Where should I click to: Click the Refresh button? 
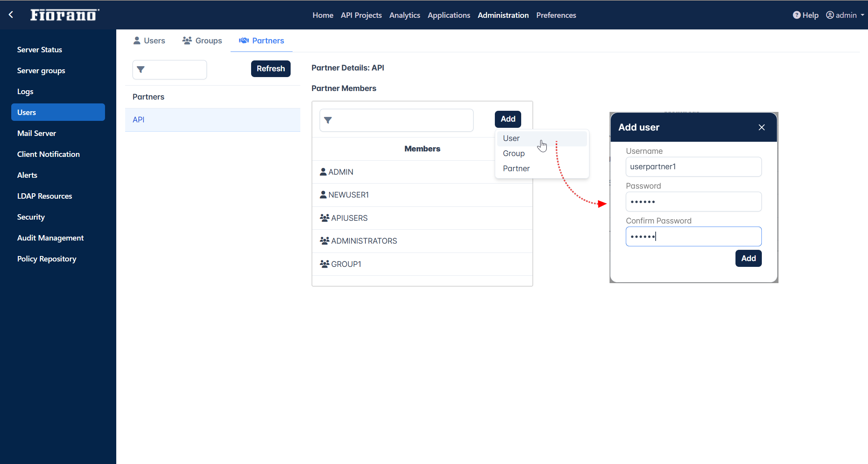(271, 69)
